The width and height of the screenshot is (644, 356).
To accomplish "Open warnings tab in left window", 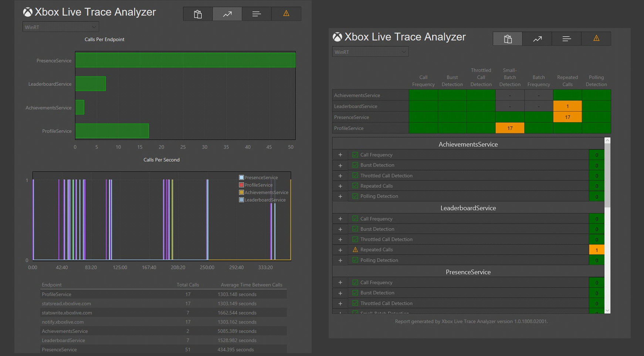I will tap(286, 14).
